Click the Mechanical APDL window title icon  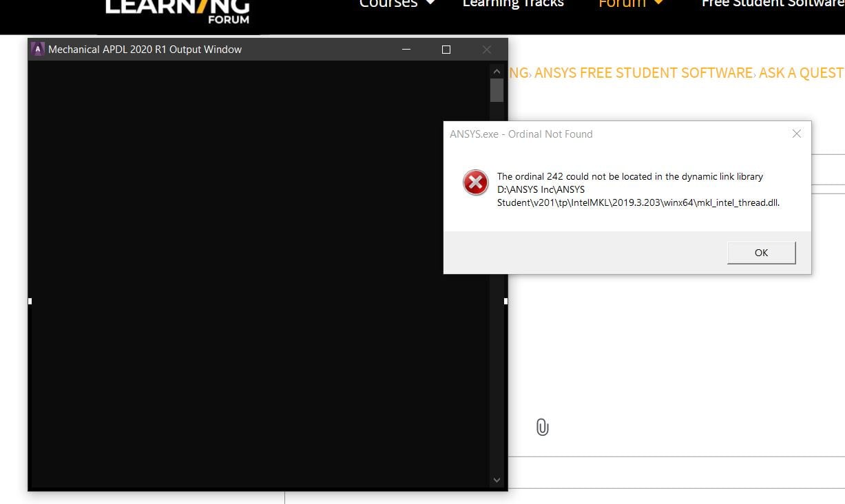37,50
